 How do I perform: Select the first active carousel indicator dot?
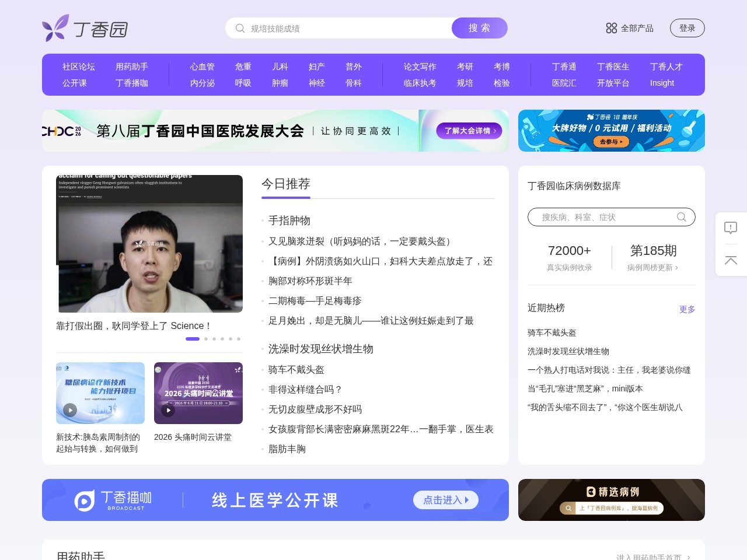(193, 339)
